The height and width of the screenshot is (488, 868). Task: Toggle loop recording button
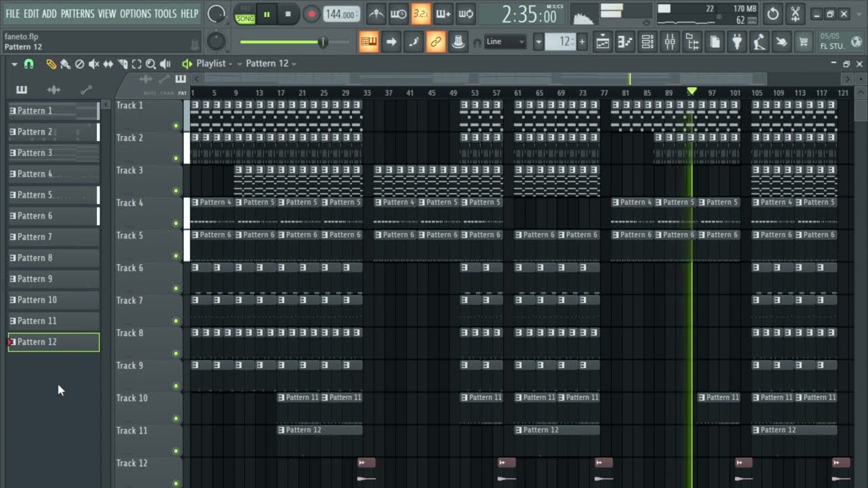pos(465,14)
